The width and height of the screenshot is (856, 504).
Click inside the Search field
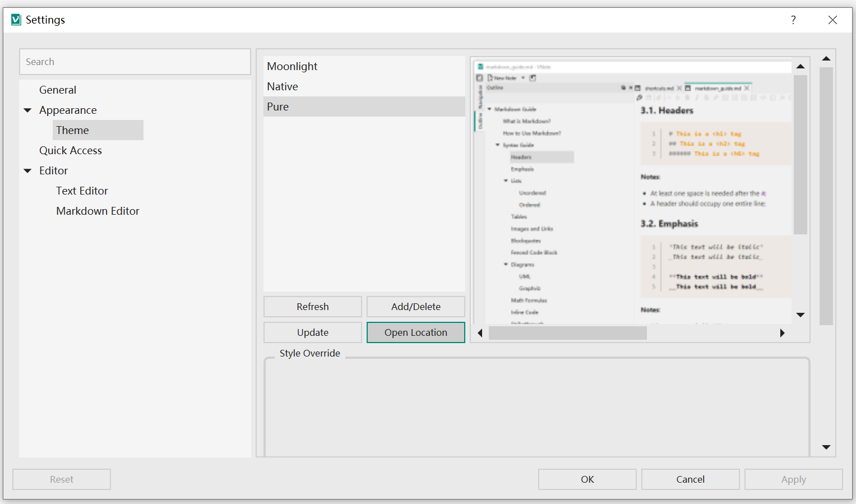point(135,62)
